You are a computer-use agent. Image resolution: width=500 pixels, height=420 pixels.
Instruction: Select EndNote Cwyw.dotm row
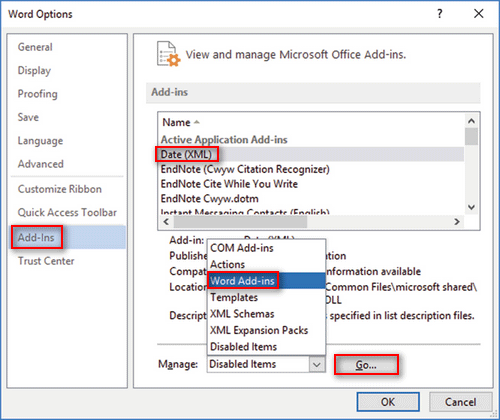(312, 198)
